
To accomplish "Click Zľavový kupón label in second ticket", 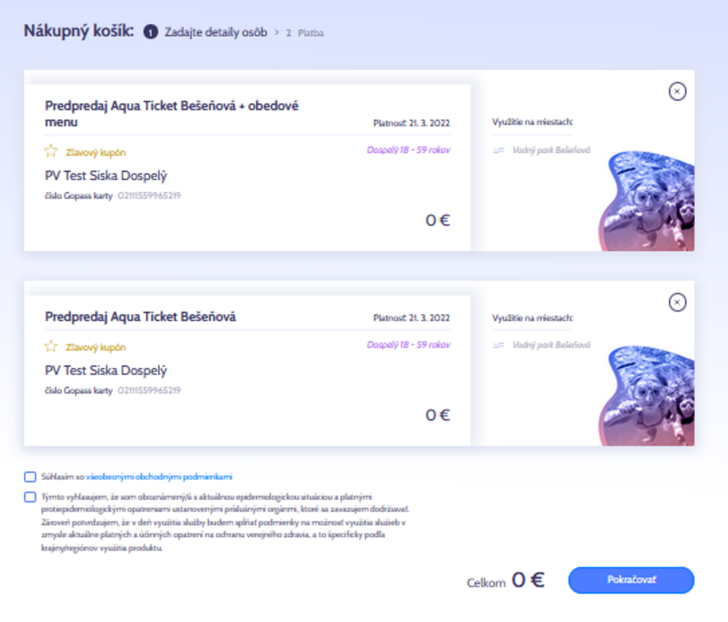I will tap(96, 348).
